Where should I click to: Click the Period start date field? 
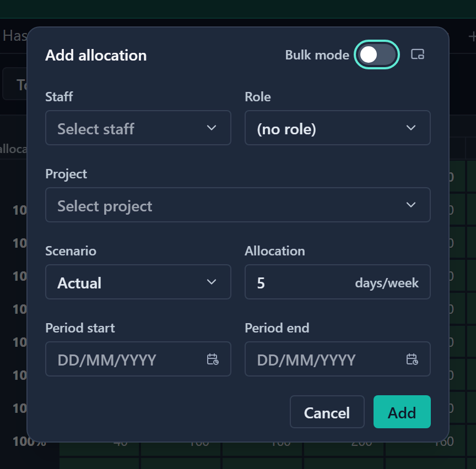point(138,359)
